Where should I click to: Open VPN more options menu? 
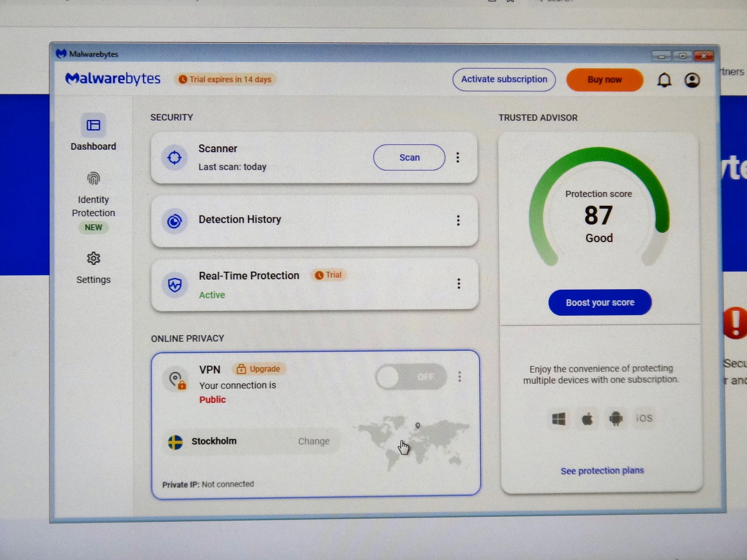pyautogui.click(x=459, y=377)
